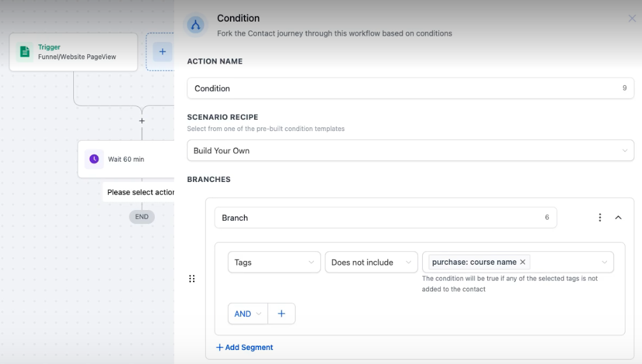Screen dimensions: 642x364
Task: Select the Wait 60 min workflow node
Action: tap(127, 159)
